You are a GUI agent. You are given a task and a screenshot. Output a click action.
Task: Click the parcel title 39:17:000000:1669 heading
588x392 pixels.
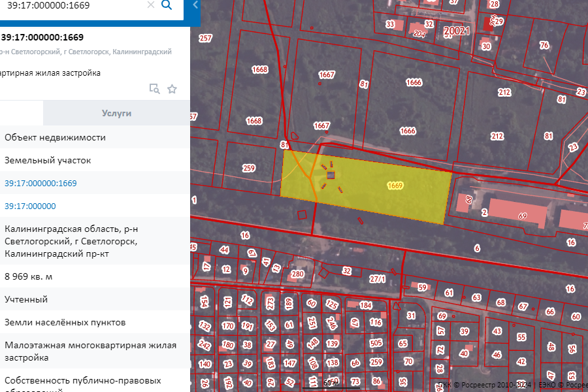(42, 37)
